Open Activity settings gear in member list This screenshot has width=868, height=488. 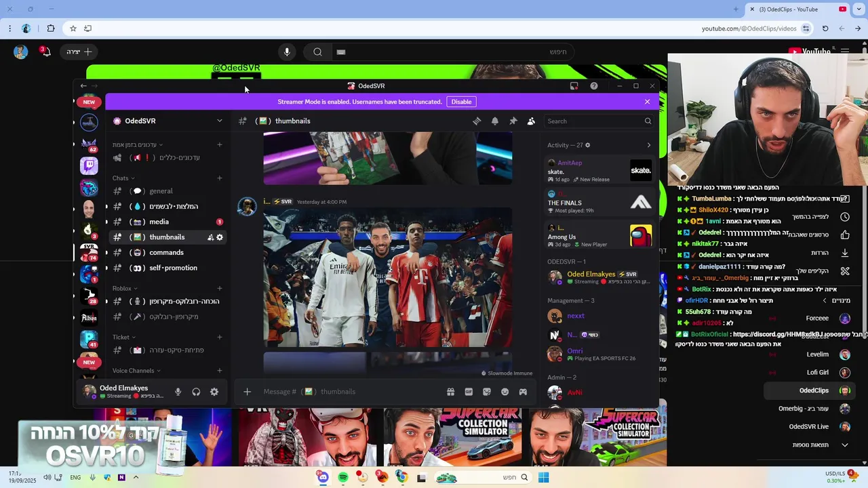point(587,145)
